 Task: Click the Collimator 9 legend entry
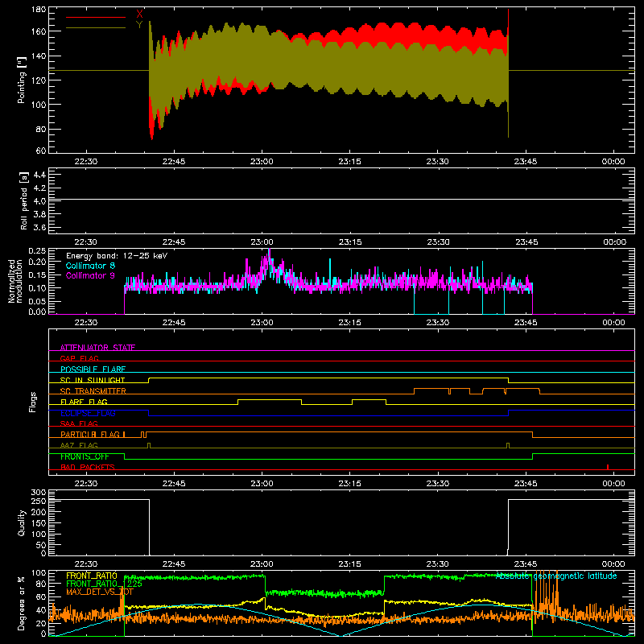pos(90,275)
